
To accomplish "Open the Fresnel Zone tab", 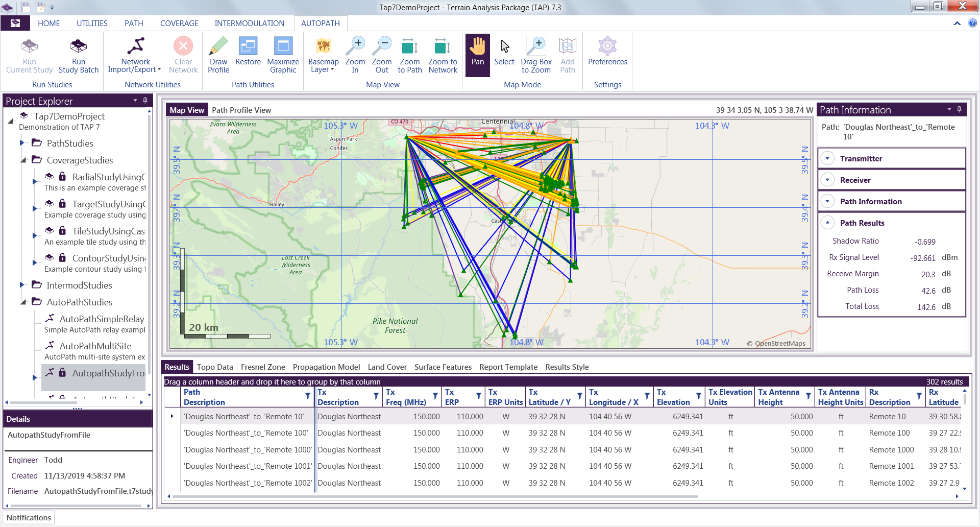I will pyautogui.click(x=263, y=367).
